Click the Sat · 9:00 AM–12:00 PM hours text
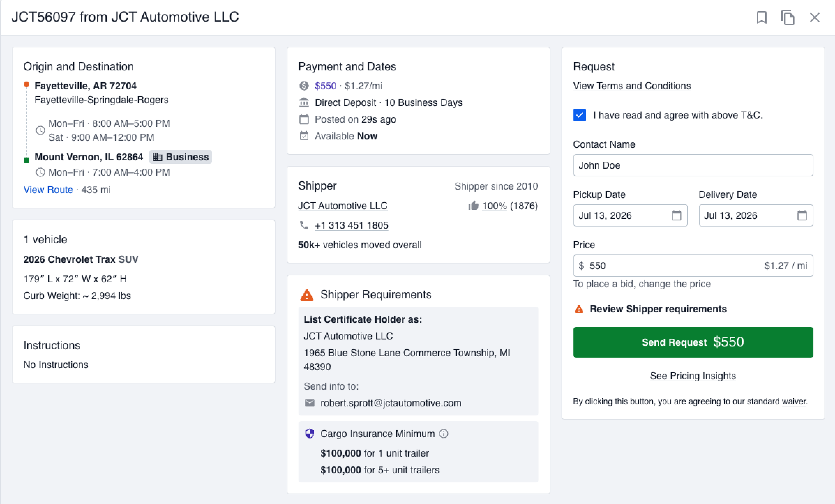835x504 pixels. (101, 137)
